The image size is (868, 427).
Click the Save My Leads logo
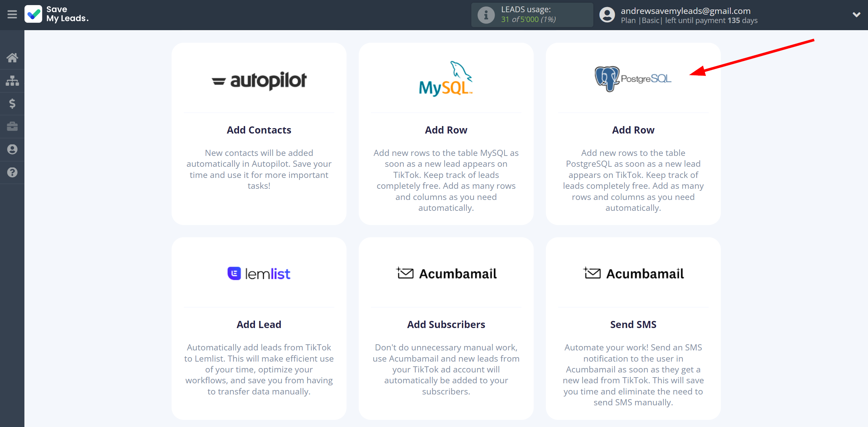(x=57, y=14)
